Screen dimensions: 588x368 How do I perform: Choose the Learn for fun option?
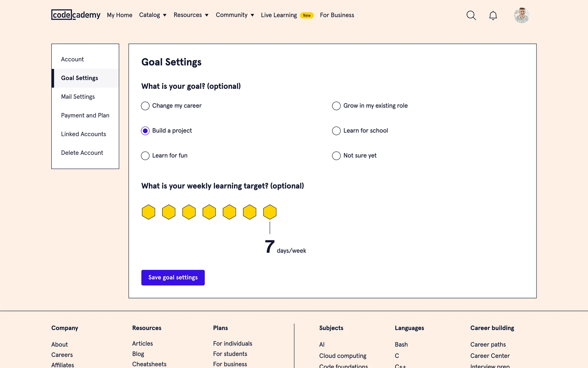[x=145, y=156]
